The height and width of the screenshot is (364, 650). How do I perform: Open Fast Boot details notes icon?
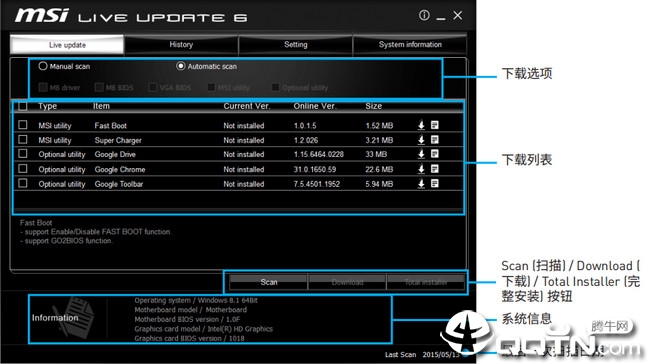pyautogui.click(x=434, y=124)
